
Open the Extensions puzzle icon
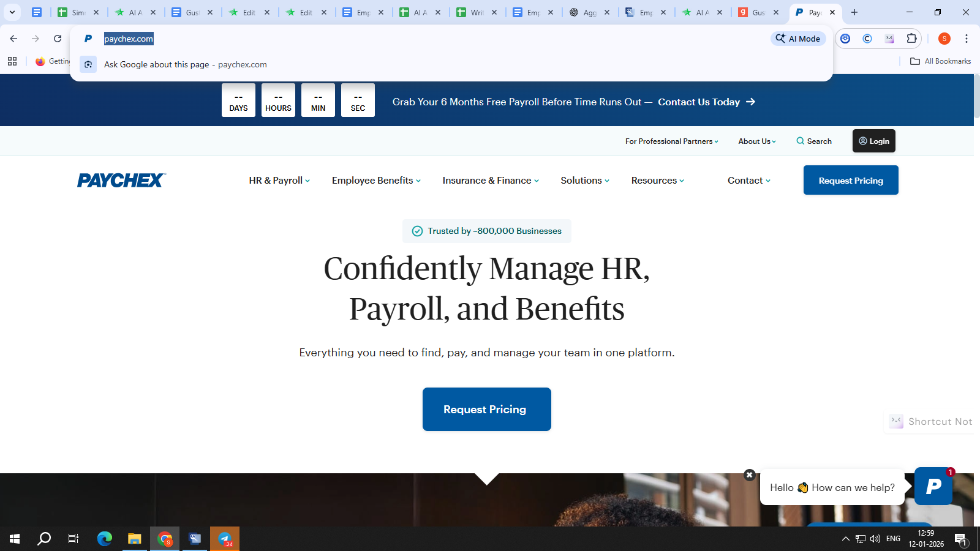[911, 39]
